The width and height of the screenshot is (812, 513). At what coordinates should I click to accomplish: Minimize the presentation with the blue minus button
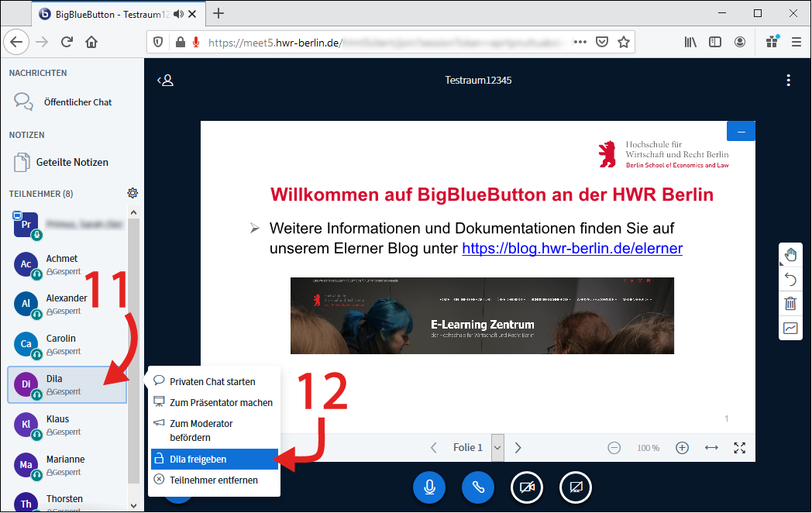pos(741,132)
